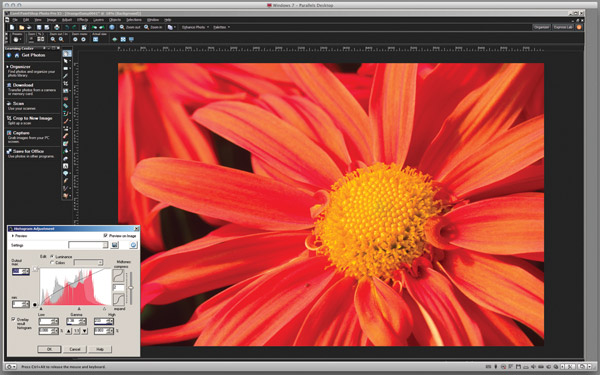Viewport: 600px width, 375px height.
Task: Click the New image toolbar icon
Action: point(12,27)
